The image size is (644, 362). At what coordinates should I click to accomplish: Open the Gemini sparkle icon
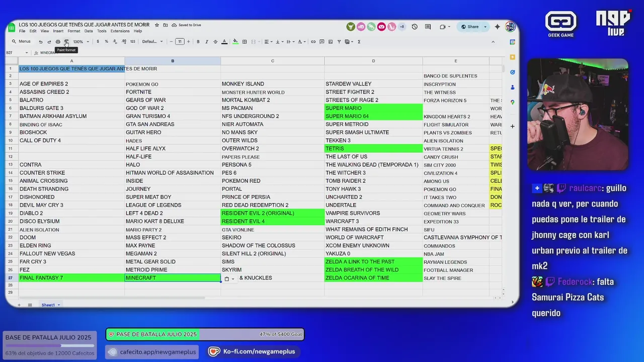[498, 27]
